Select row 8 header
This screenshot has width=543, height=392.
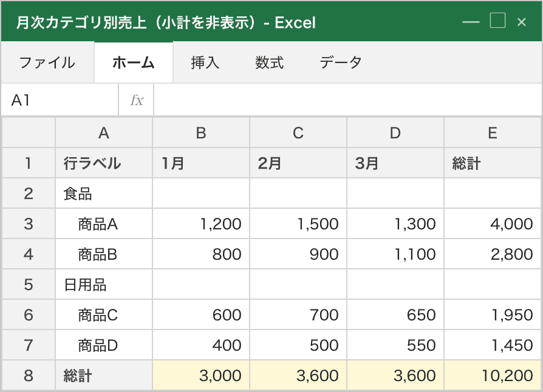(29, 376)
